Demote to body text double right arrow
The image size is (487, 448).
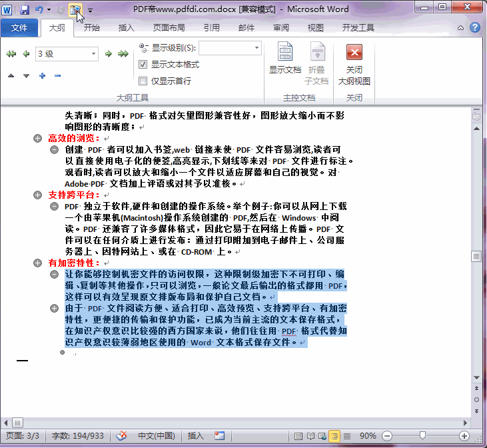click(123, 54)
